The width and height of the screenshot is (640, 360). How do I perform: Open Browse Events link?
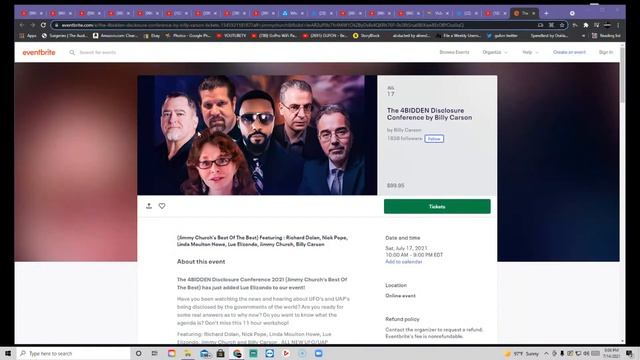pyautogui.click(x=454, y=52)
